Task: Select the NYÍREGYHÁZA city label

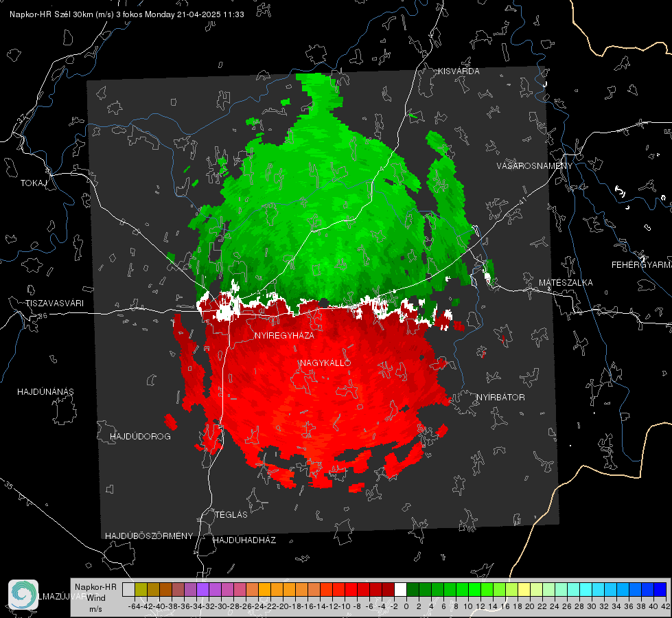Action: 284,335
